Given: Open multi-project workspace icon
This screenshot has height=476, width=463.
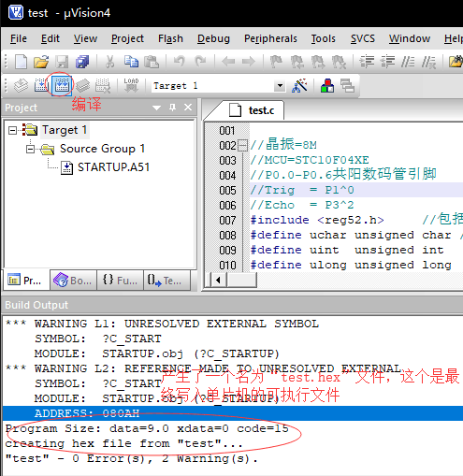Looking at the screenshot, I should pyautogui.click(x=347, y=85).
